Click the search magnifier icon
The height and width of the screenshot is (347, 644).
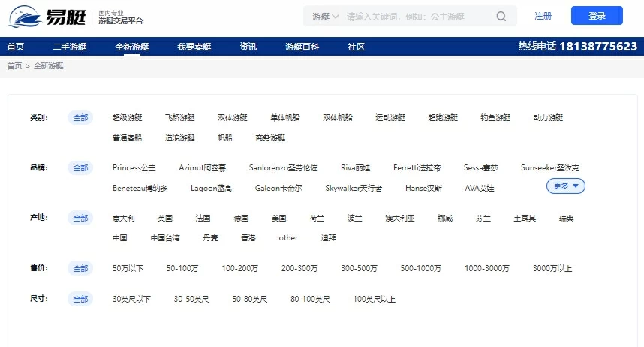[501, 16]
